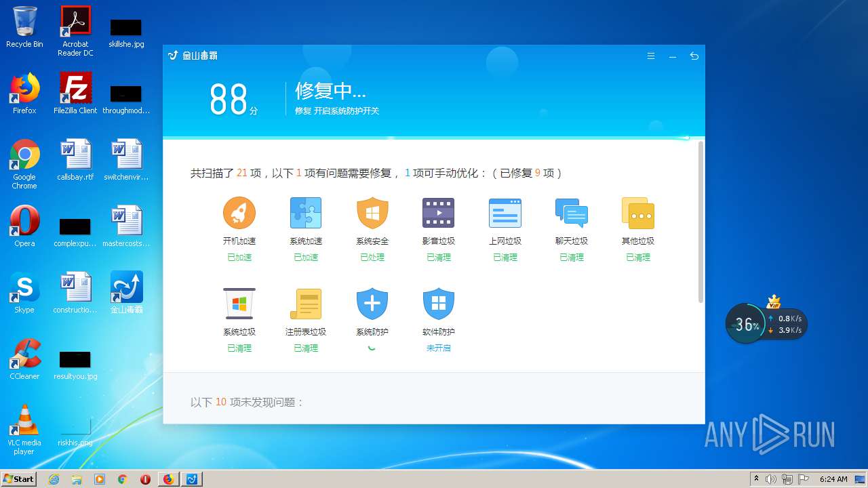Screen dimensions: 868x488
Task: Select Acrobat Reader DC desktop icon
Action: 75,31
